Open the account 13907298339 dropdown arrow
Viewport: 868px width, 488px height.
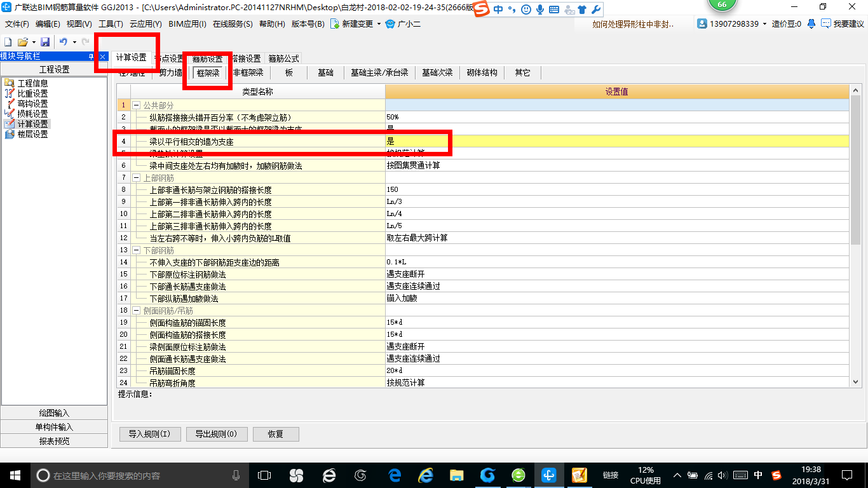[765, 24]
